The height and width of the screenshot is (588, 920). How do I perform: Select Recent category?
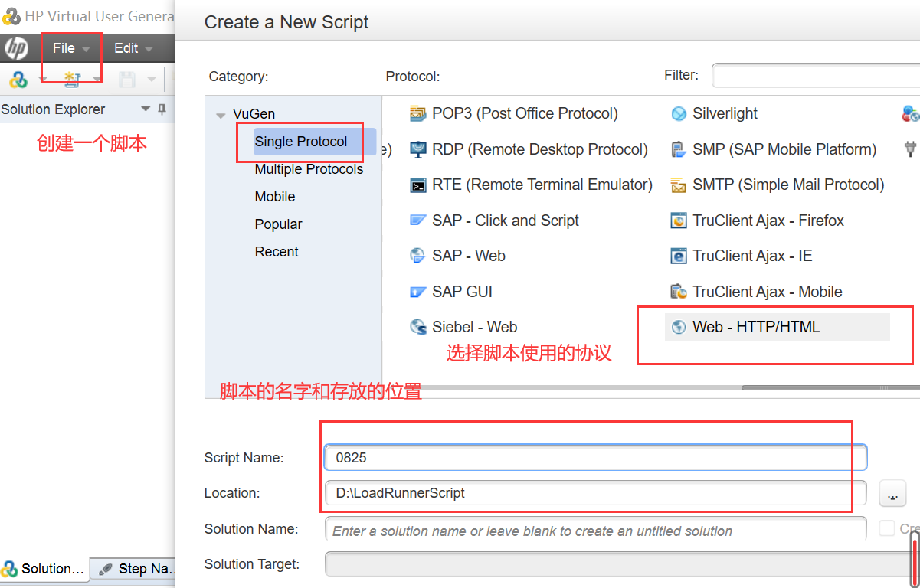[x=277, y=252]
